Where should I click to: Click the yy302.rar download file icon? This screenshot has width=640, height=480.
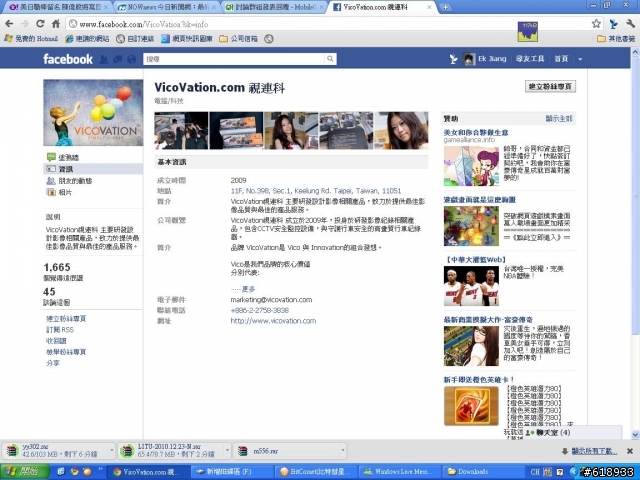pos(12,451)
